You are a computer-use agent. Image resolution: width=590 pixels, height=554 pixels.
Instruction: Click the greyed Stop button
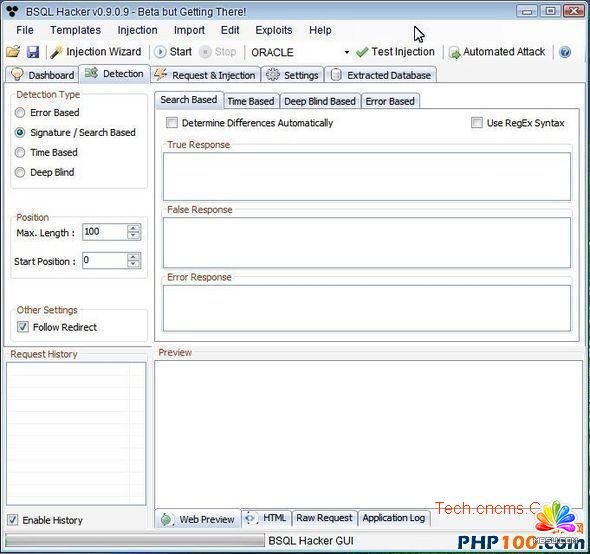[x=218, y=52]
